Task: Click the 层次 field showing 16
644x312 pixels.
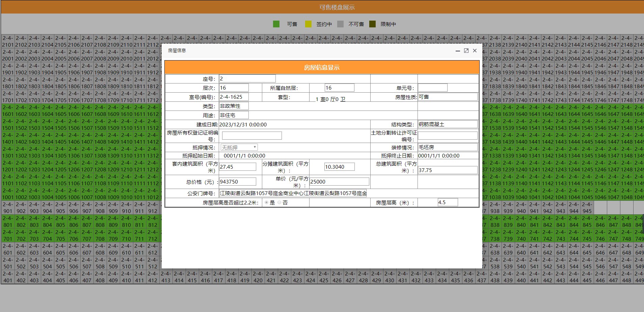Action: (234, 88)
